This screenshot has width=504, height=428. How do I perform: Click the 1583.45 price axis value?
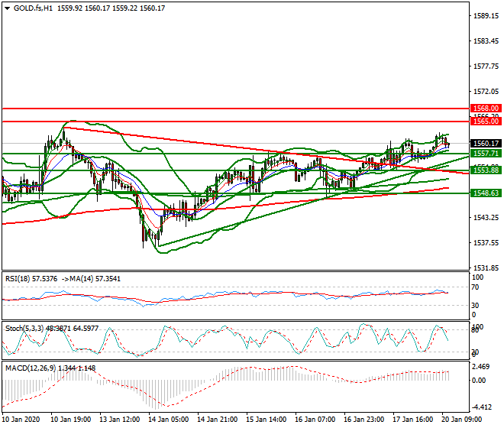[486, 41]
